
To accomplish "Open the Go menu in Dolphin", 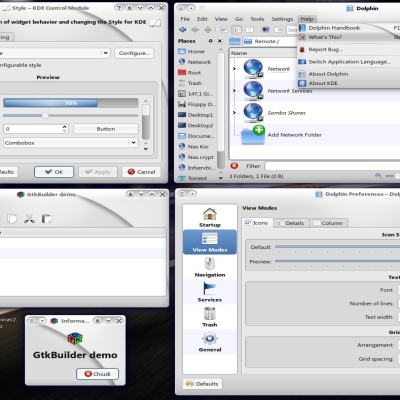I will point(239,19).
